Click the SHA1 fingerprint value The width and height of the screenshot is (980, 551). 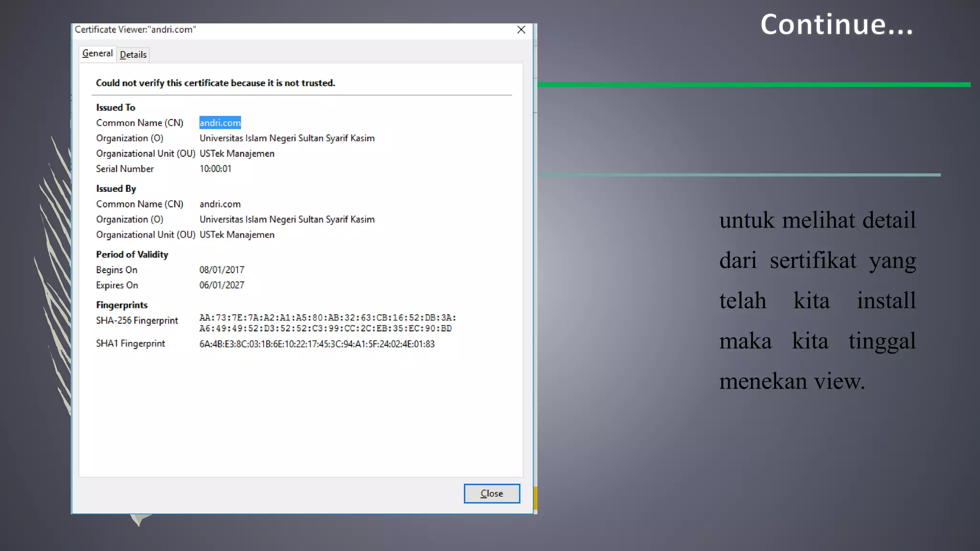317,344
